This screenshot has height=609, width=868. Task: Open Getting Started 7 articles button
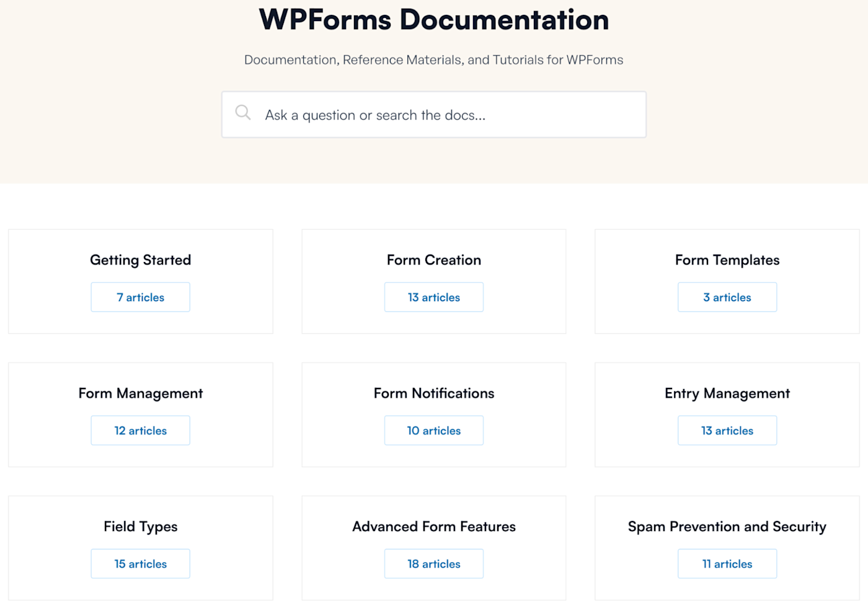[x=140, y=297]
